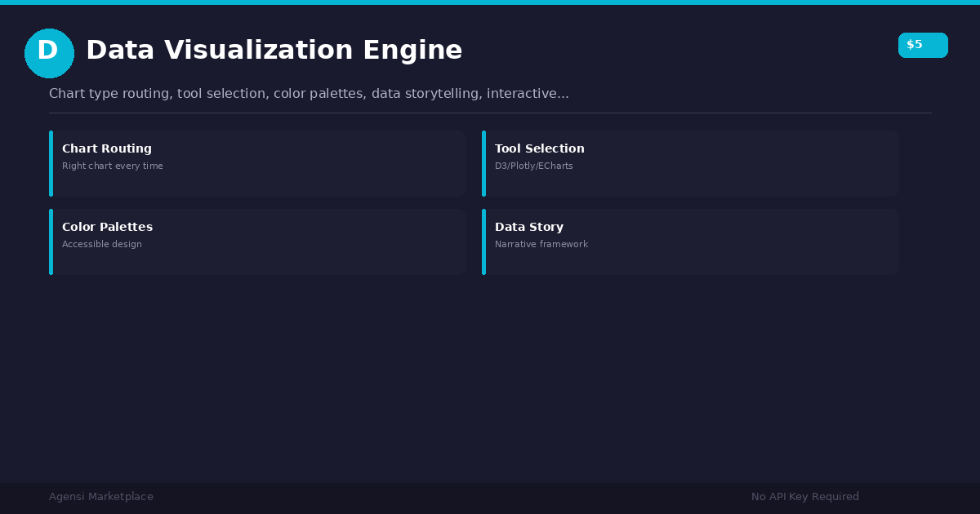Viewport: 980px width, 514px height.
Task: Open the Chart Routing card
Action: tap(257, 163)
